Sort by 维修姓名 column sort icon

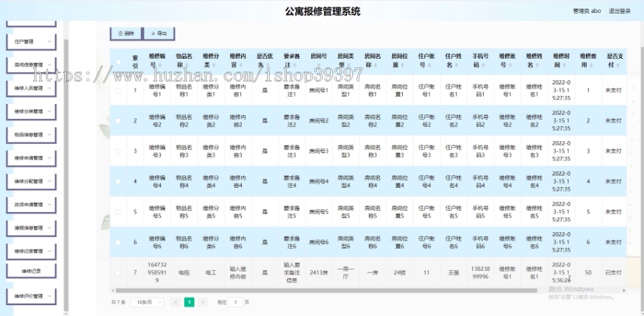[x=537, y=65]
